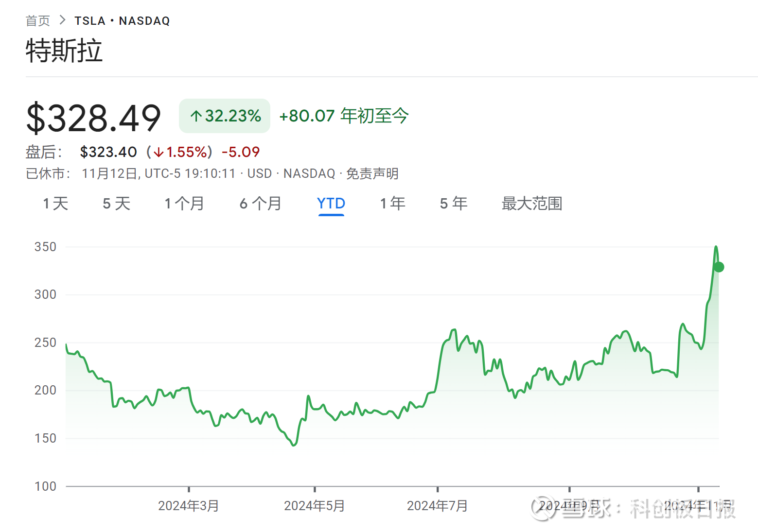The width and height of the screenshot is (758, 532).
Task: Click the breadcrumb chevron after 首页
Action: point(62,20)
